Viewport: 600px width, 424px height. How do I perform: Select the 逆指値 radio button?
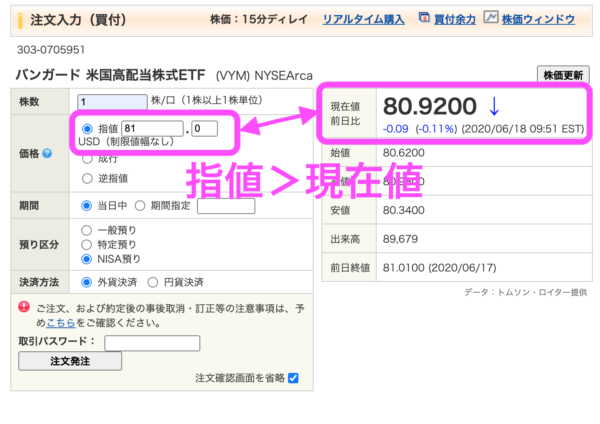point(87,178)
